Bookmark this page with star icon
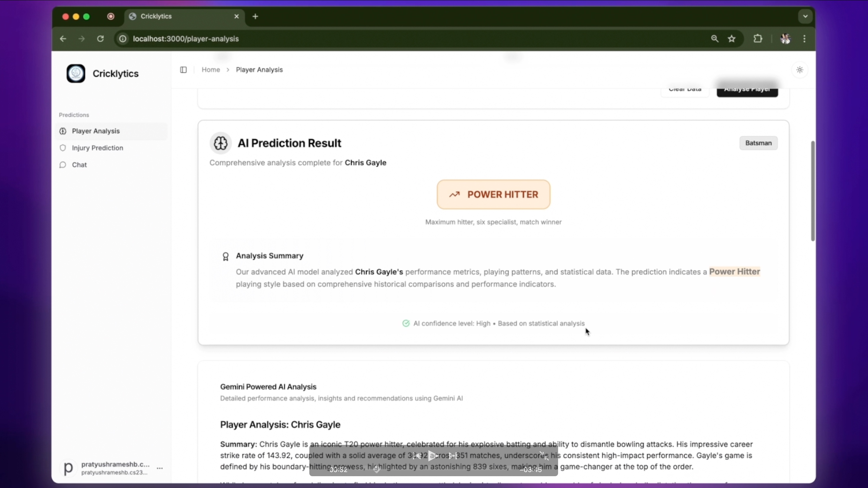868x488 pixels. 732,39
